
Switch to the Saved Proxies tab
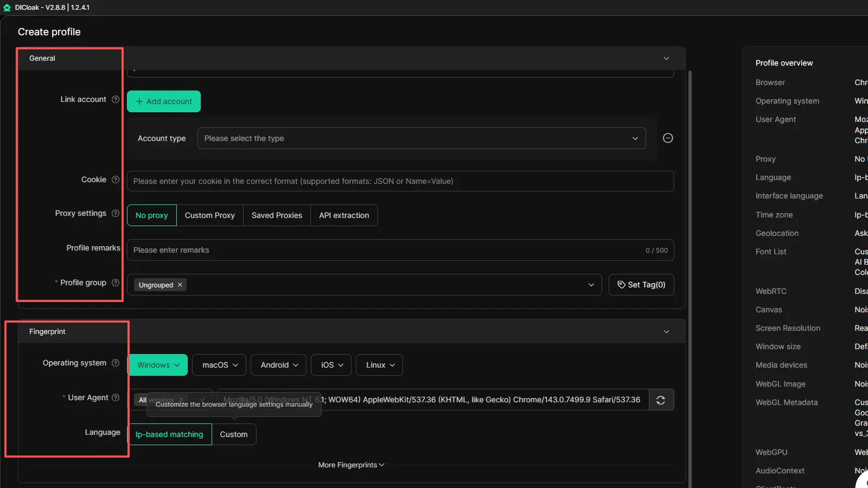click(277, 215)
